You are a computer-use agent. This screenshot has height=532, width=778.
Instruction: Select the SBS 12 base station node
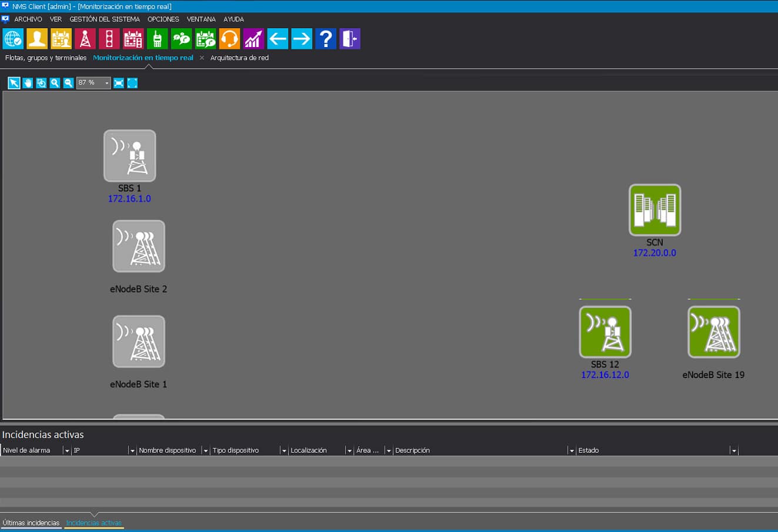tap(605, 332)
